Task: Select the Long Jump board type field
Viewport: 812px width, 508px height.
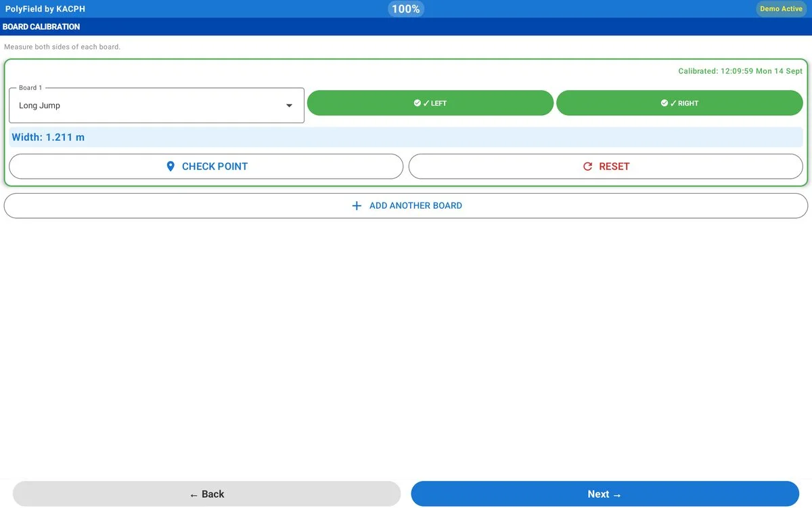Action: 156,106
